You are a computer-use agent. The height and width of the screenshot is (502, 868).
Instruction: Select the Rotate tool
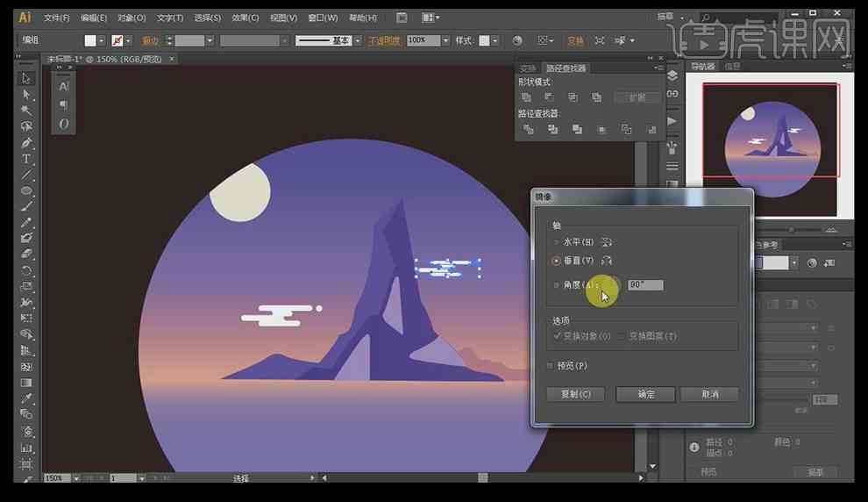point(26,270)
